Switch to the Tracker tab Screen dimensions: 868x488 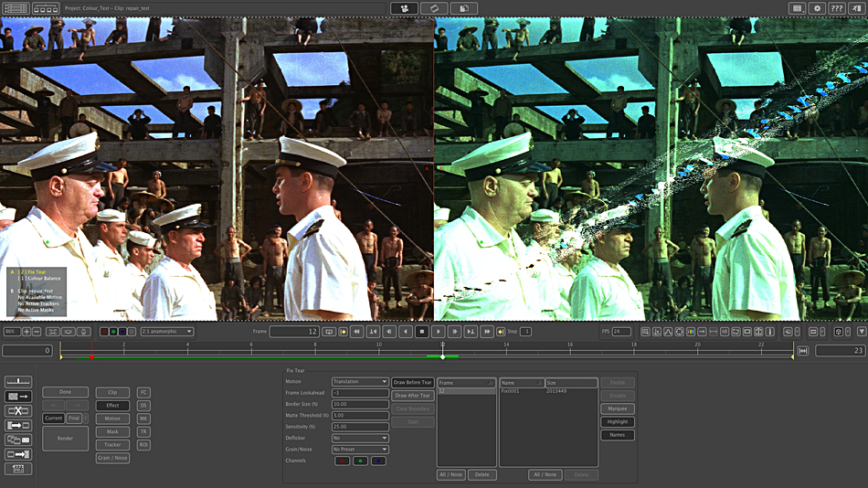click(112, 445)
